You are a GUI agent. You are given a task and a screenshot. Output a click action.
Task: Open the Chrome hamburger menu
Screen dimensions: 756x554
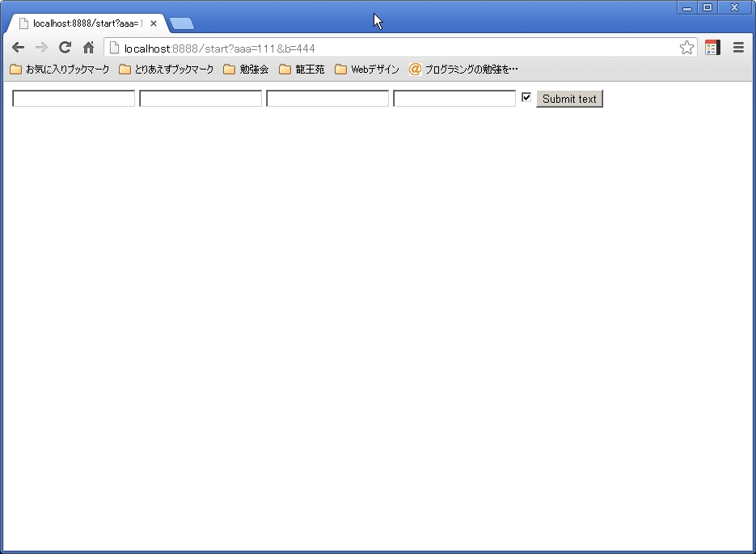738,47
